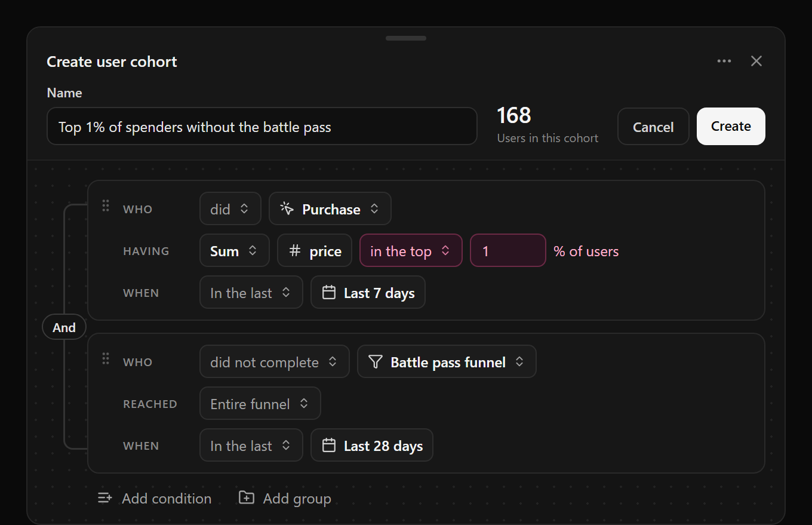Screen dimensions: 812x525
Task: Click the 'Create user cohort' heading
Action: tap(112, 62)
